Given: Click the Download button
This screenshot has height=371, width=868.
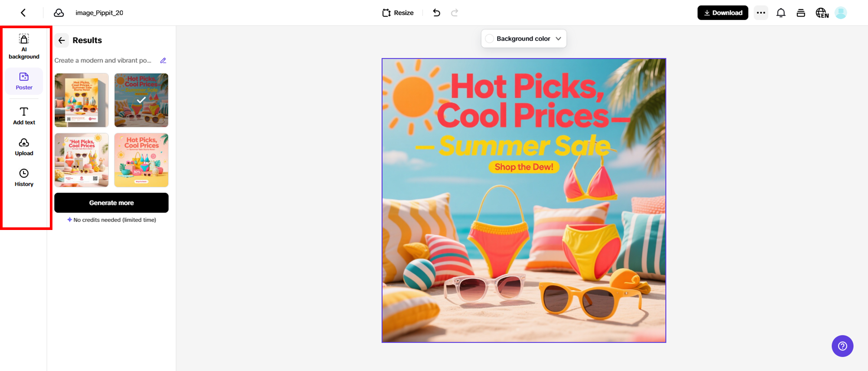Looking at the screenshot, I should (722, 13).
